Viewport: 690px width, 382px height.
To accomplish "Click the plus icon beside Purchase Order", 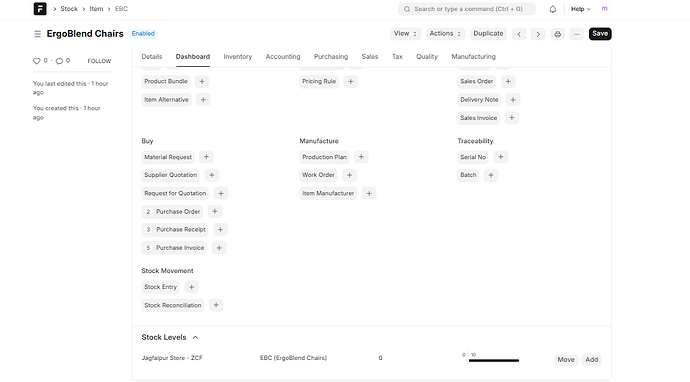I will (215, 211).
